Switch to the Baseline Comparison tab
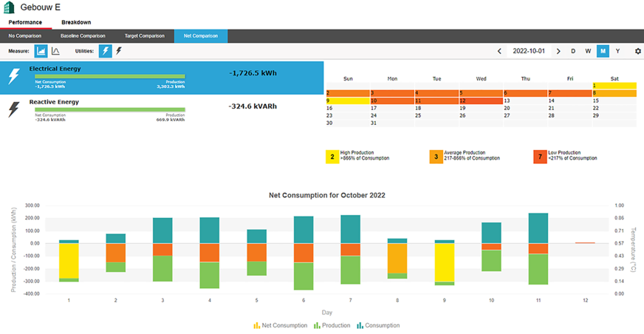 [x=83, y=35]
